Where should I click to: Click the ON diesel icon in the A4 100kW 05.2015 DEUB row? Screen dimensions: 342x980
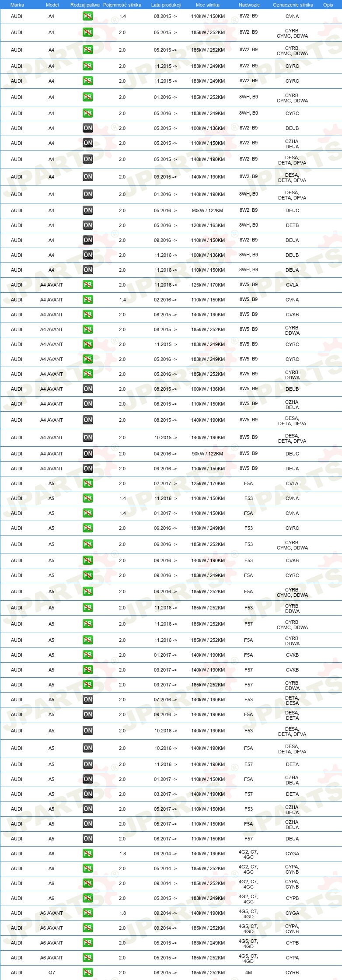tap(87, 128)
